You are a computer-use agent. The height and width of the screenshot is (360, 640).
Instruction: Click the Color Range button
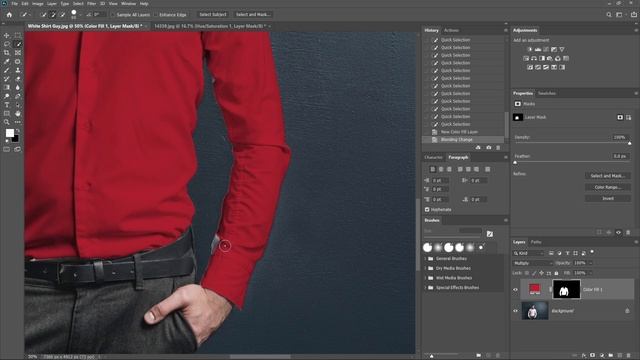pyautogui.click(x=608, y=187)
